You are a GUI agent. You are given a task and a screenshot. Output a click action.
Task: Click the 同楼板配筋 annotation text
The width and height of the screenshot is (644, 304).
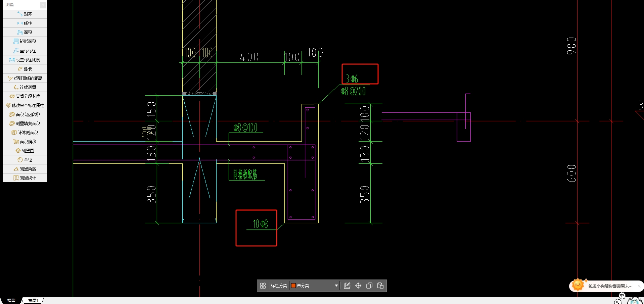click(x=245, y=174)
